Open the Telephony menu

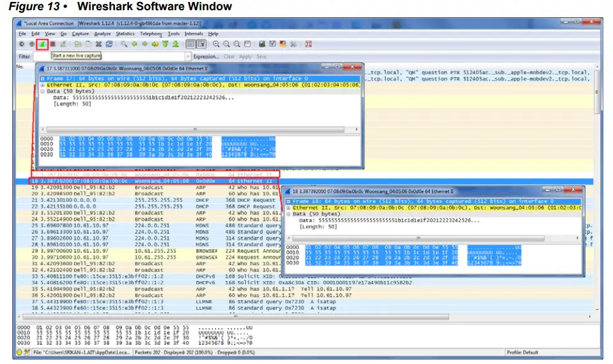pyautogui.click(x=151, y=34)
